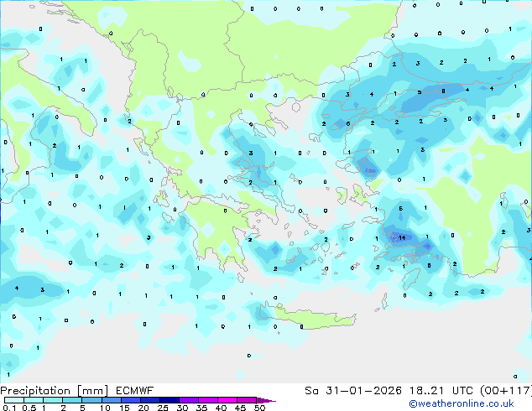Select legend swatch between 35 and 40
The height and width of the screenshot is (411, 532).
coord(208,400)
